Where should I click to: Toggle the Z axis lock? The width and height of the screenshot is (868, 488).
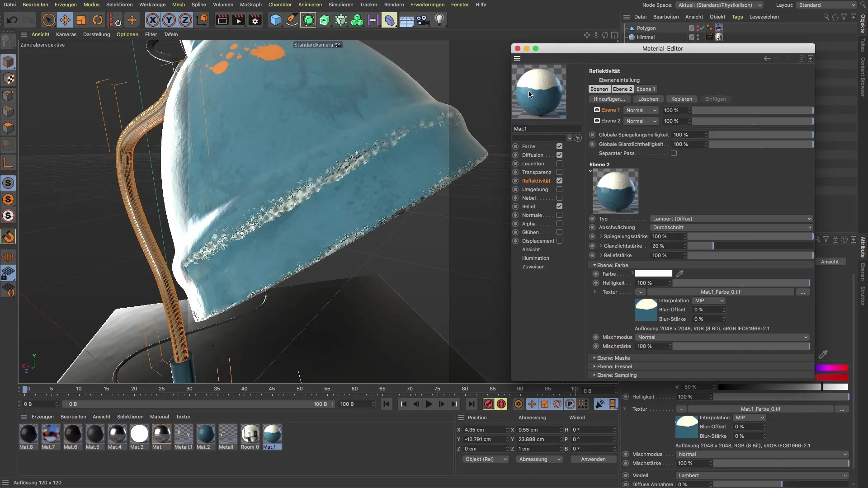pyautogui.click(x=185, y=20)
